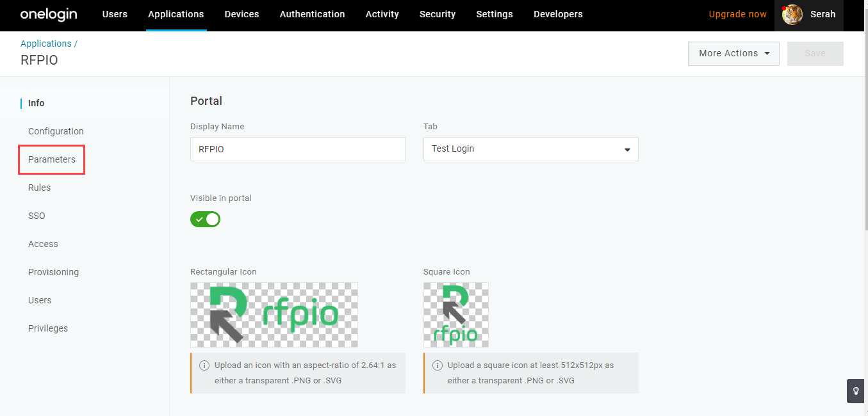
Task: Click the Display Name field with RFPIO
Action: 298,149
